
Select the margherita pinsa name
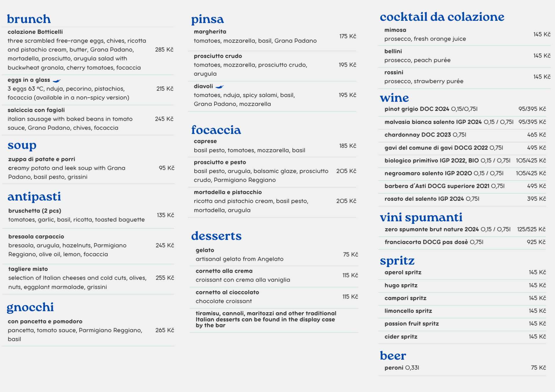(210, 32)
